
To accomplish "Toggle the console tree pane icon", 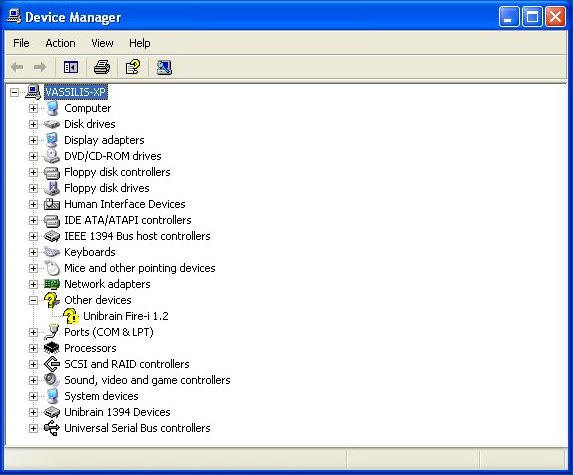I will pyautogui.click(x=71, y=67).
